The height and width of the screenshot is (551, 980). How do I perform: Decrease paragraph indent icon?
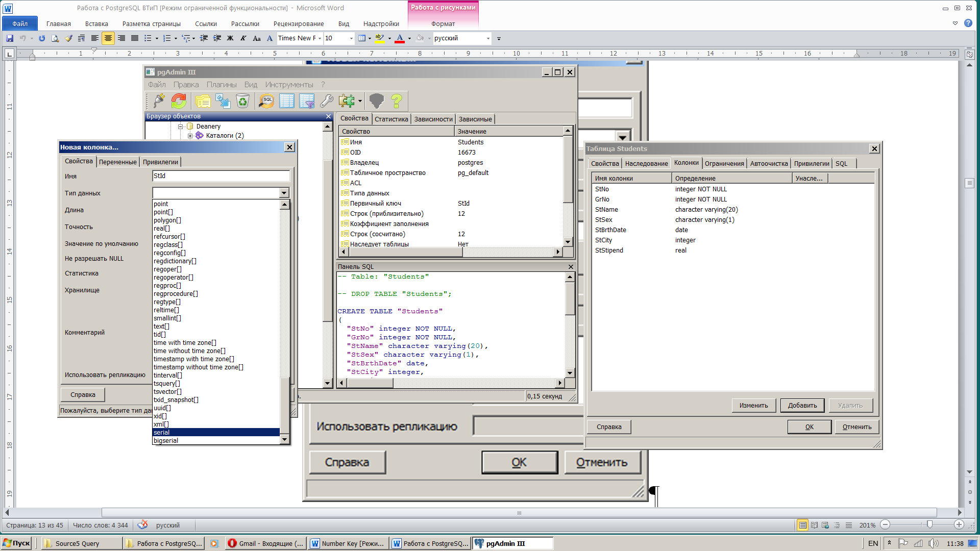(204, 38)
